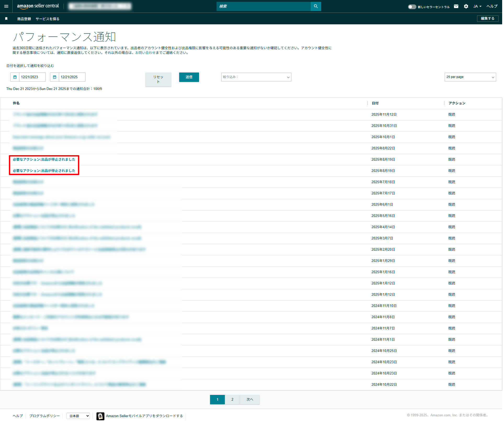
Task: Open the サービスを探る menu item
Action: click(x=47, y=19)
